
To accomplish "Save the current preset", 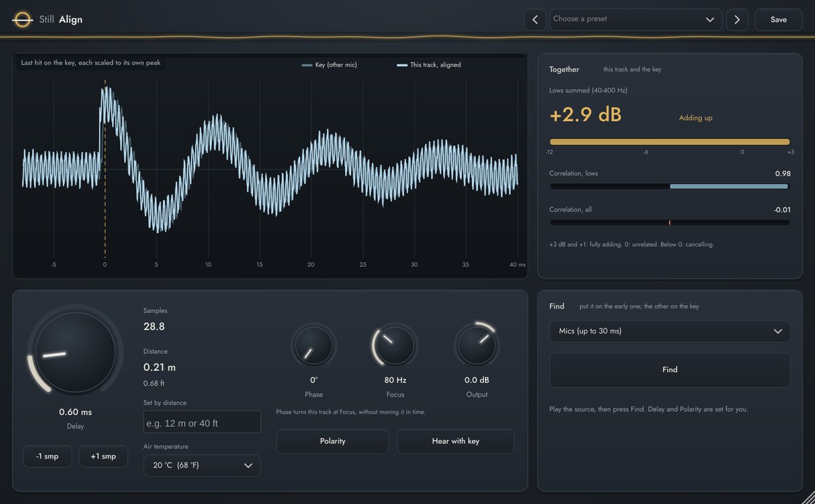I will [778, 20].
